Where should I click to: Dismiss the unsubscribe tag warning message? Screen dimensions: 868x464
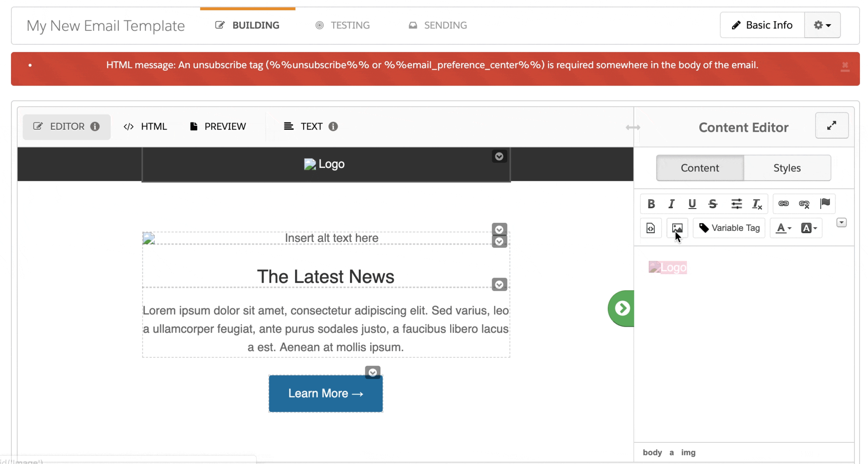tap(845, 66)
